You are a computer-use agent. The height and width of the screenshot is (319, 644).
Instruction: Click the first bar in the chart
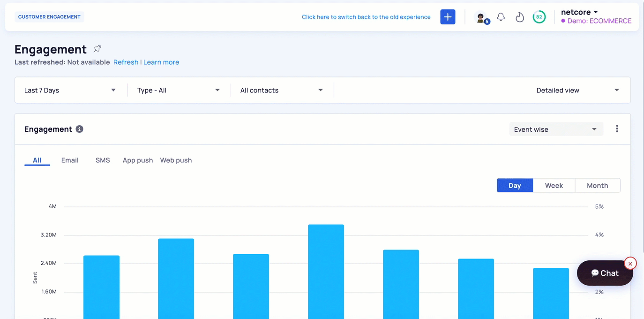point(101,287)
